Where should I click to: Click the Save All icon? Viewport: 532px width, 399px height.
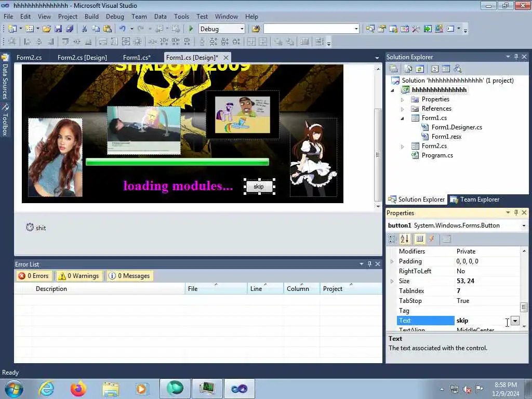(70, 29)
